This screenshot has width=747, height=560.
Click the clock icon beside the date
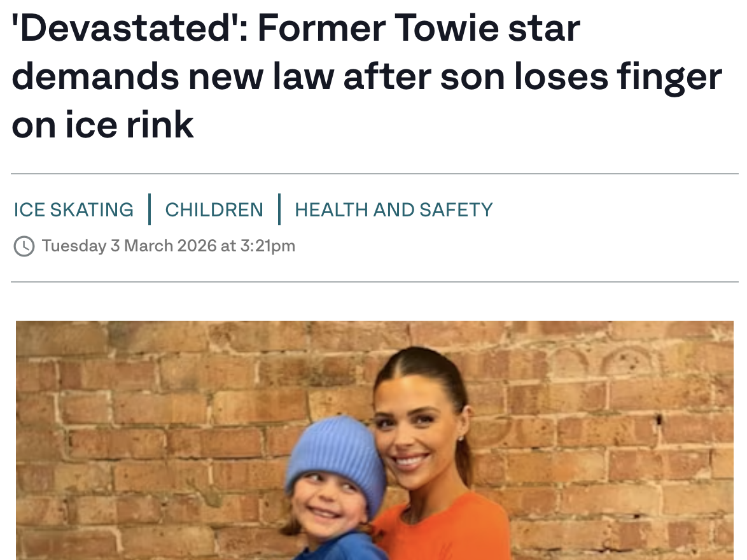click(24, 246)
